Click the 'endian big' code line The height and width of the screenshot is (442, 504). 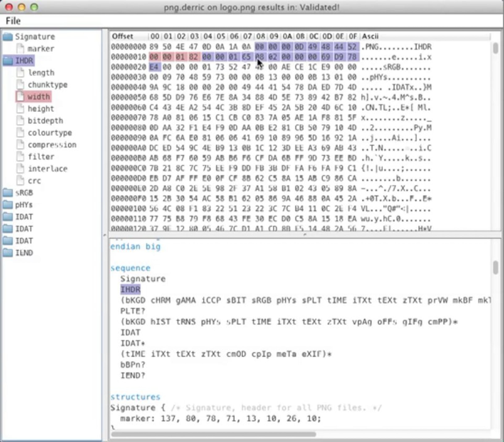tap(135, 247)
